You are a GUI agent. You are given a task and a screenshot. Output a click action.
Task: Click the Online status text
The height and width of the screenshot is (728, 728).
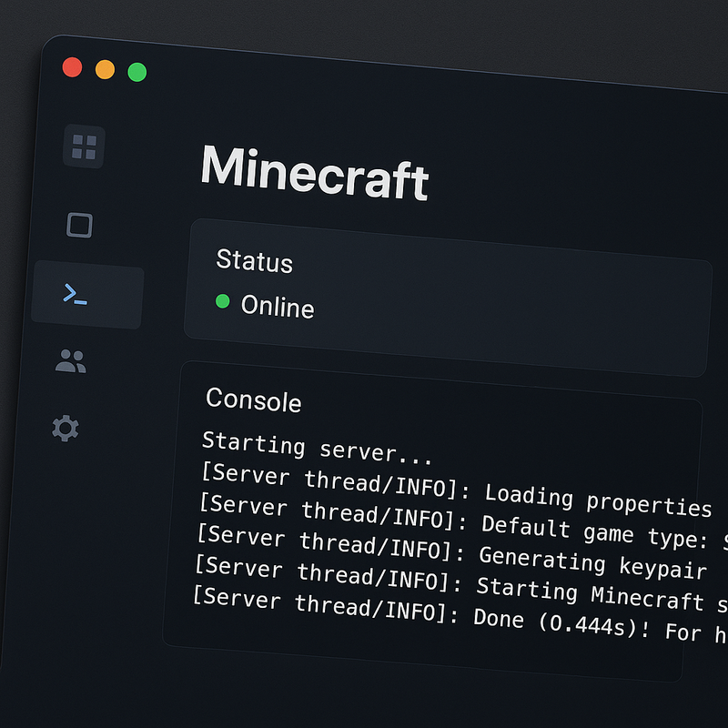(x=278, y=307)
